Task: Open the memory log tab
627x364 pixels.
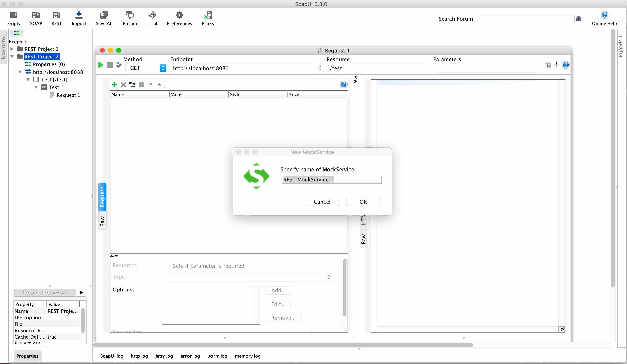Action: point(248,356)
